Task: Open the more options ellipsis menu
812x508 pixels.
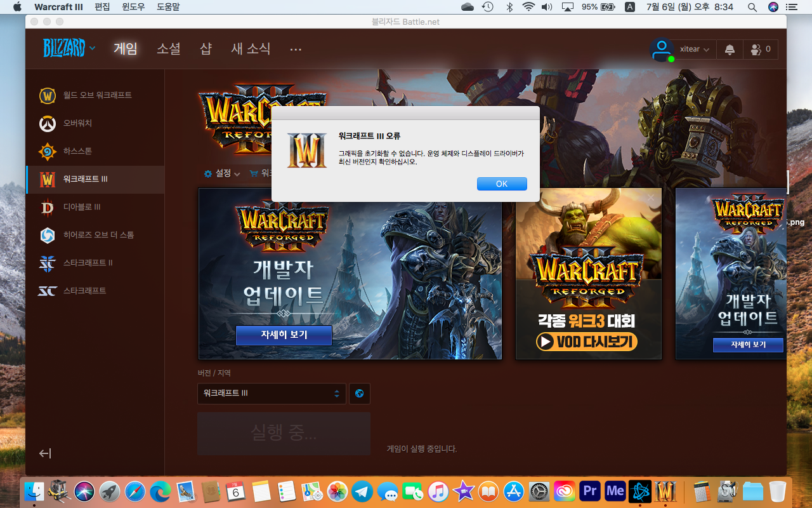Action: tap(296, 49)
